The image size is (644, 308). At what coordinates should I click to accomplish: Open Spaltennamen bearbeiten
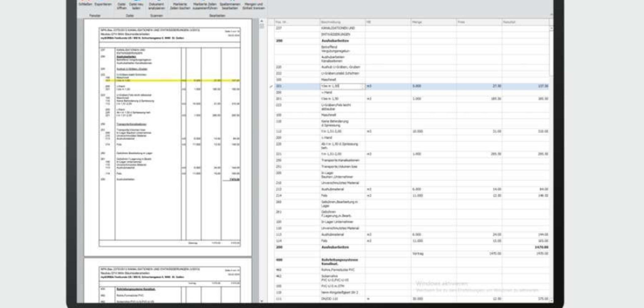[x=230, y=6]
